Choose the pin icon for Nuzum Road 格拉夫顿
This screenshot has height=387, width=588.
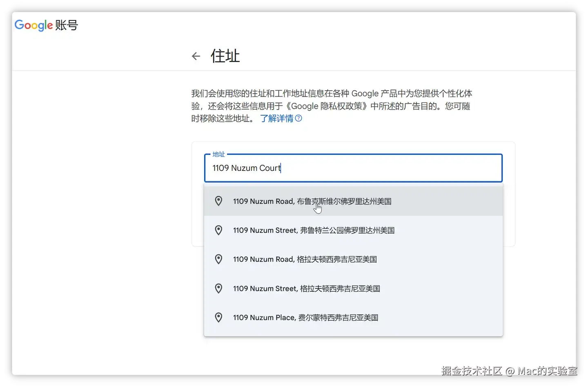[219, 259]
